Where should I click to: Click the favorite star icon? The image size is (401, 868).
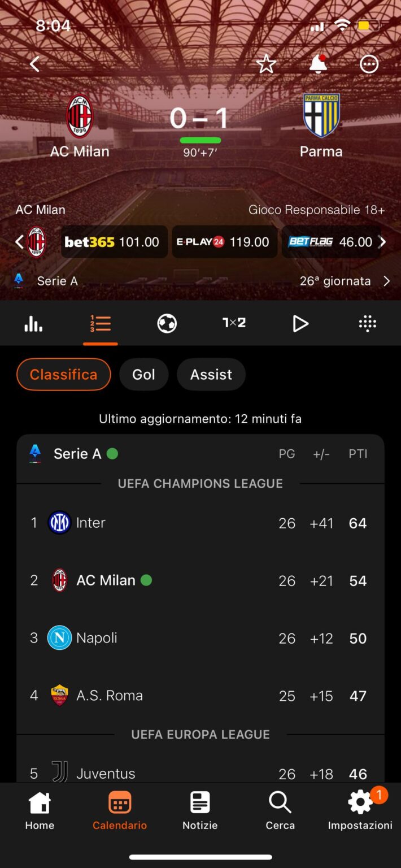[266, 64]
